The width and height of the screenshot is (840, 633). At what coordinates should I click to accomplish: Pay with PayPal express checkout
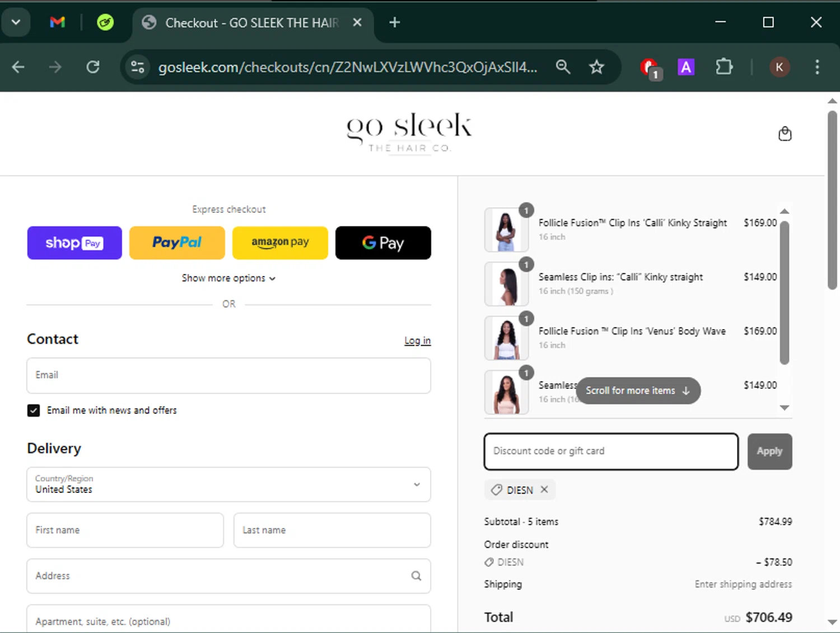(x=177, y=243)
